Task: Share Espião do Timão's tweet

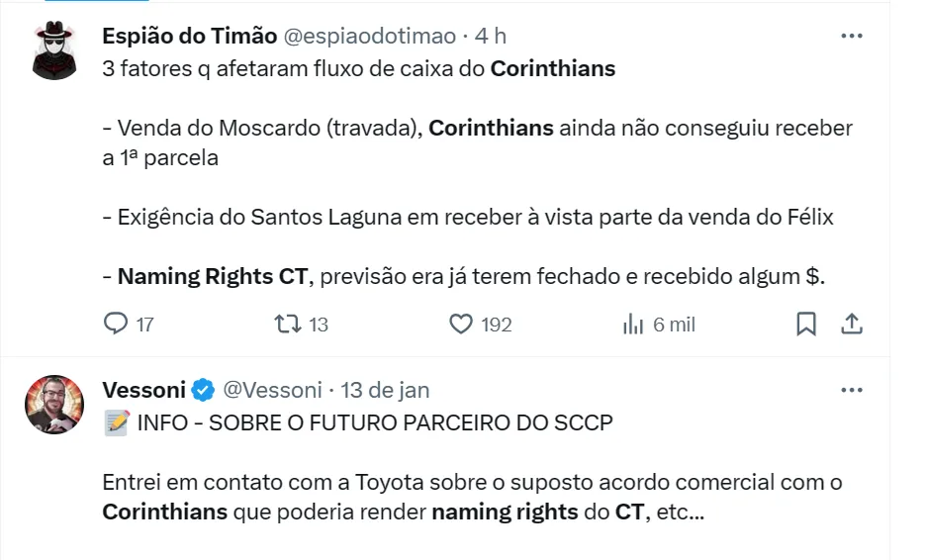Action: pos(851,324)
